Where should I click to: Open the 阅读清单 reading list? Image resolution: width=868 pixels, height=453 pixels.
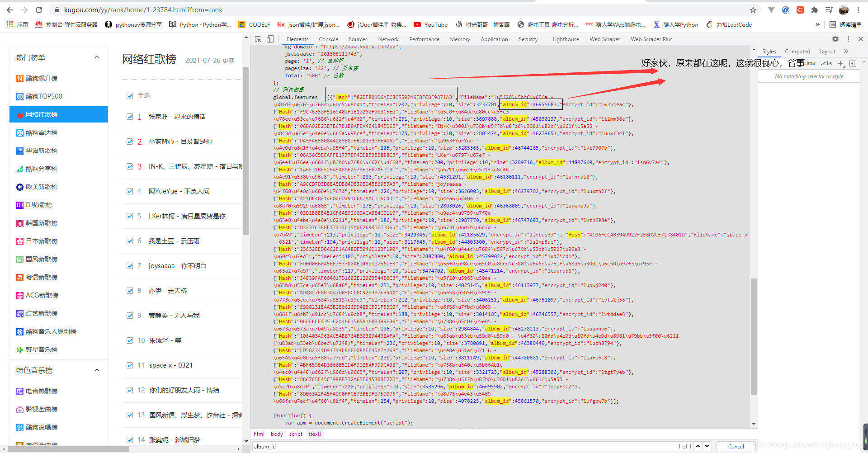[x=845, y=24]
